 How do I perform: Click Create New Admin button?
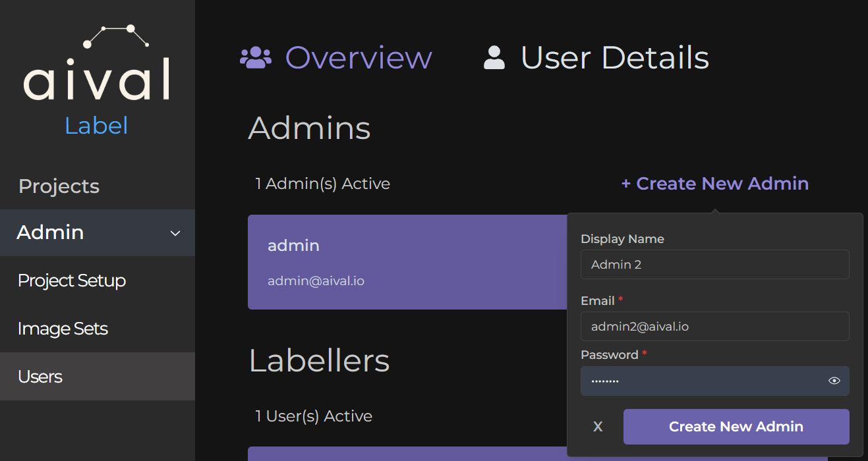click(x=736, y=426)
